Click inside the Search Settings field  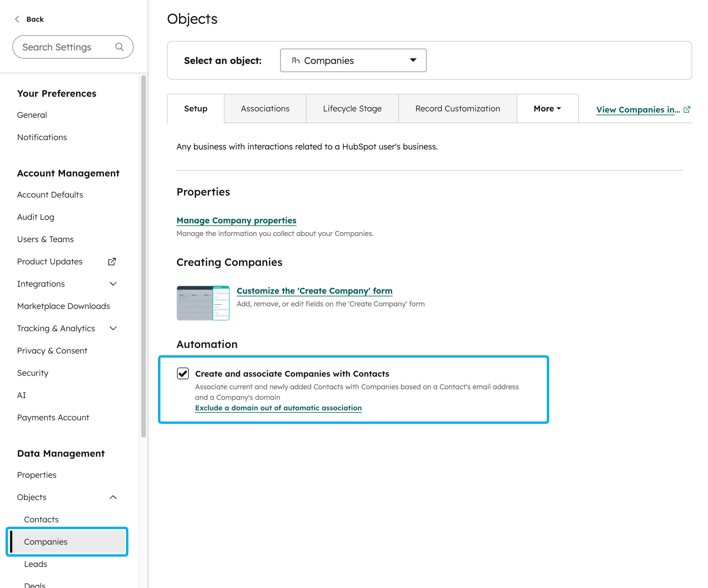pos(61,47)
